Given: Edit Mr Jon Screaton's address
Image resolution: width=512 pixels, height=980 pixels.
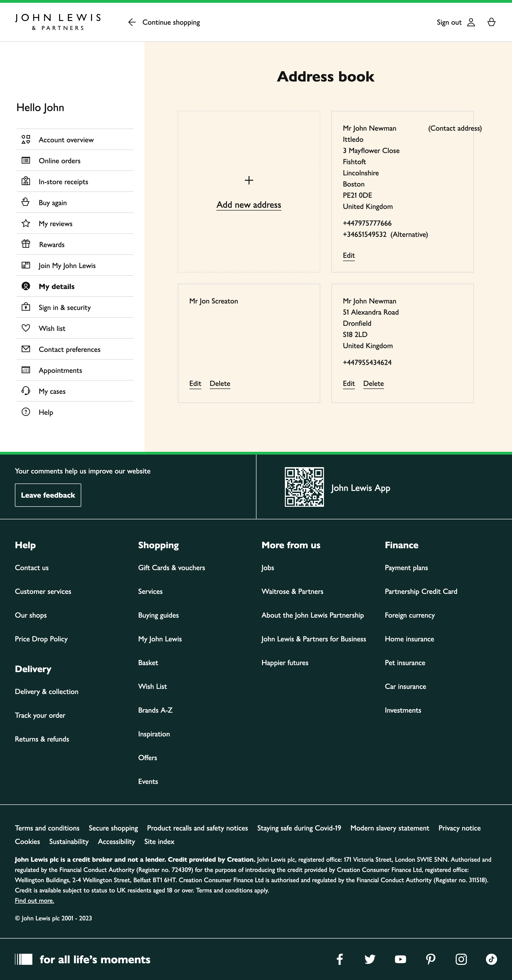Looking at the screenshot, I should coord(195,384).
